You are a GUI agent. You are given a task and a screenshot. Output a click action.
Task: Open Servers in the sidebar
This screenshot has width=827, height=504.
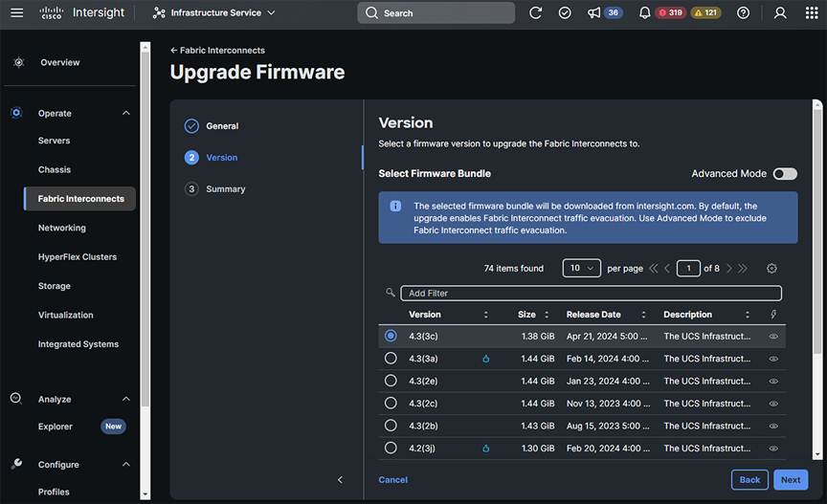(54, 141)
